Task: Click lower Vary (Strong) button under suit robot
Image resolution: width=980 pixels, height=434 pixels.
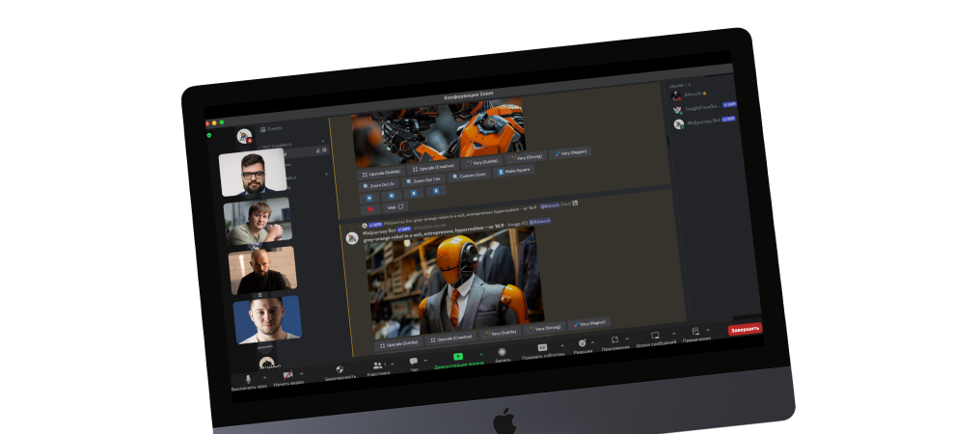Action: pyautogui.click(x=544, y=327)
